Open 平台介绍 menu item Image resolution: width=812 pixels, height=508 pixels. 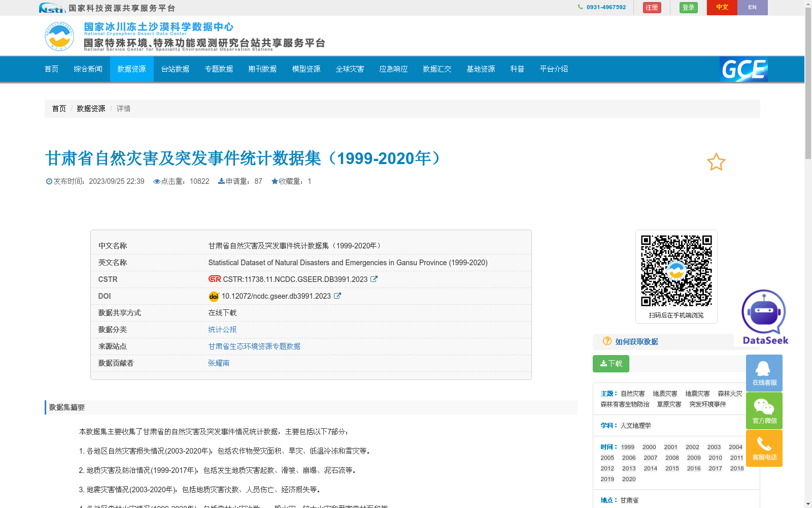[554, 69]
